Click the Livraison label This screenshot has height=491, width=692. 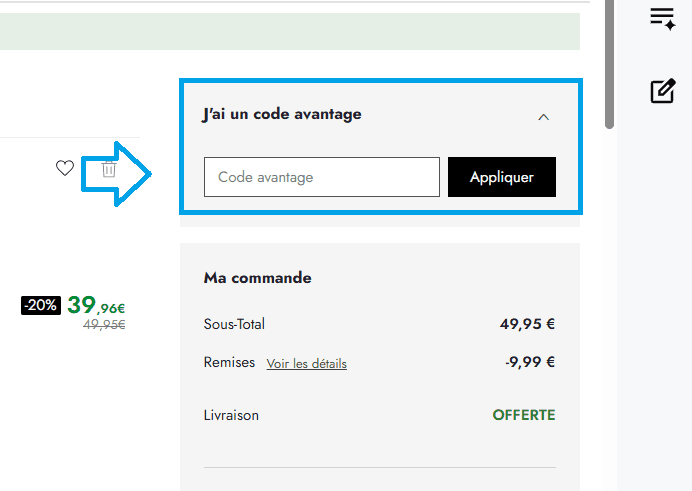pyautogui.click(x=231, y=415)
